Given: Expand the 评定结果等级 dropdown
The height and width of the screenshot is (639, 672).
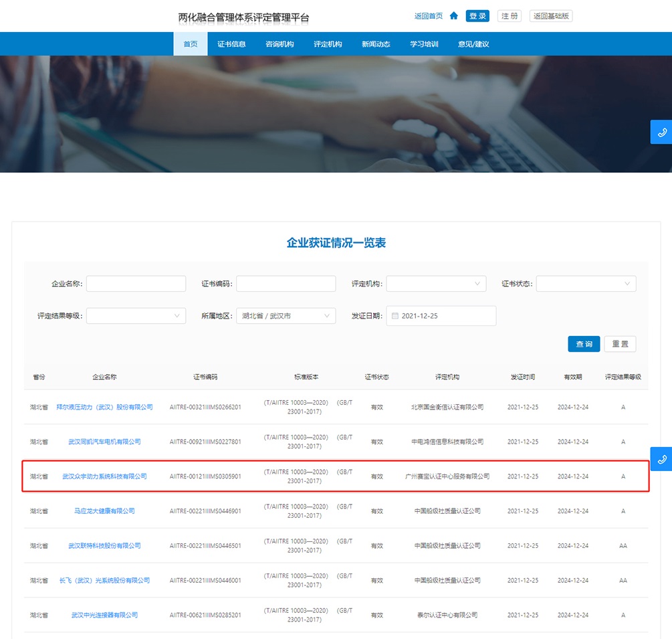Looking at the screenshot, I should 136,316.
